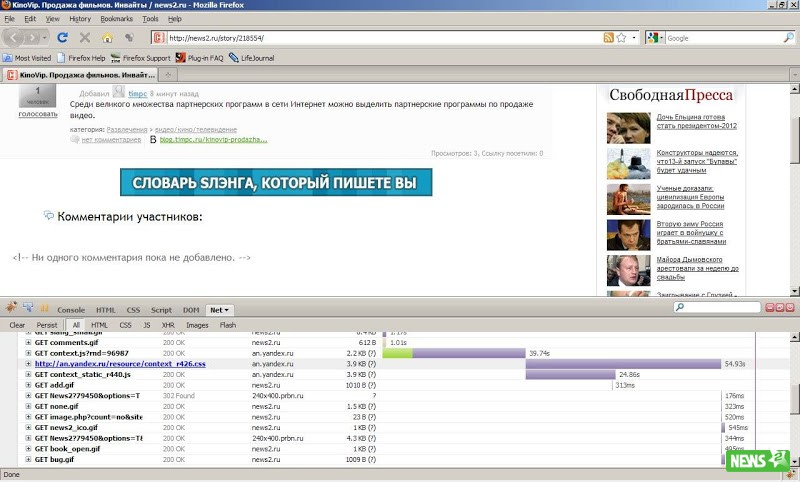800x482 pixels.
Task: Open Plug-in FAQ bookmark
Action: point(199,58)
